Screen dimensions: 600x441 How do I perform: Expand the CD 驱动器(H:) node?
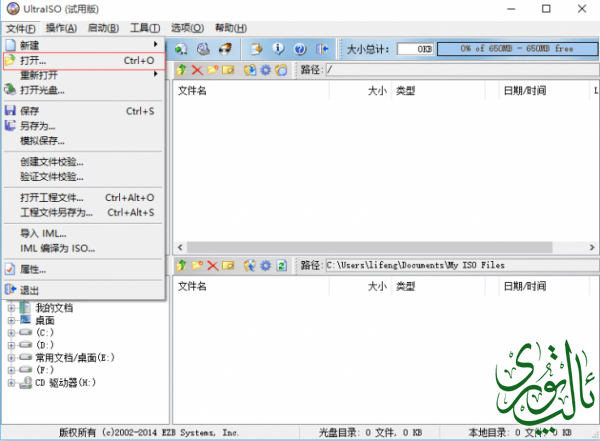11,382
